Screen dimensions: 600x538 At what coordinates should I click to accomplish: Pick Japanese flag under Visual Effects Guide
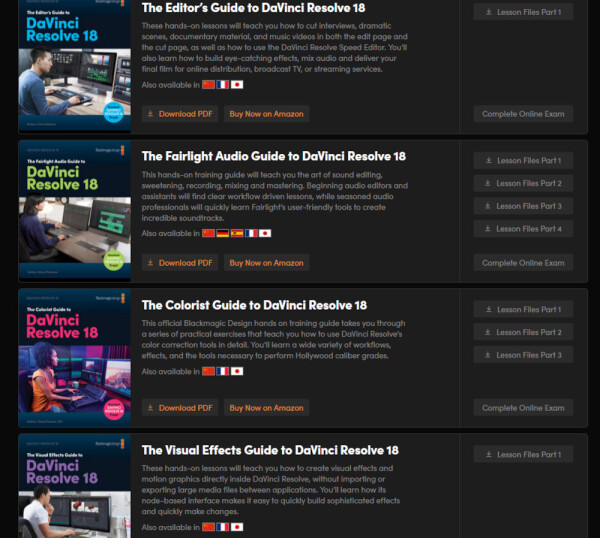coord(237,527)
